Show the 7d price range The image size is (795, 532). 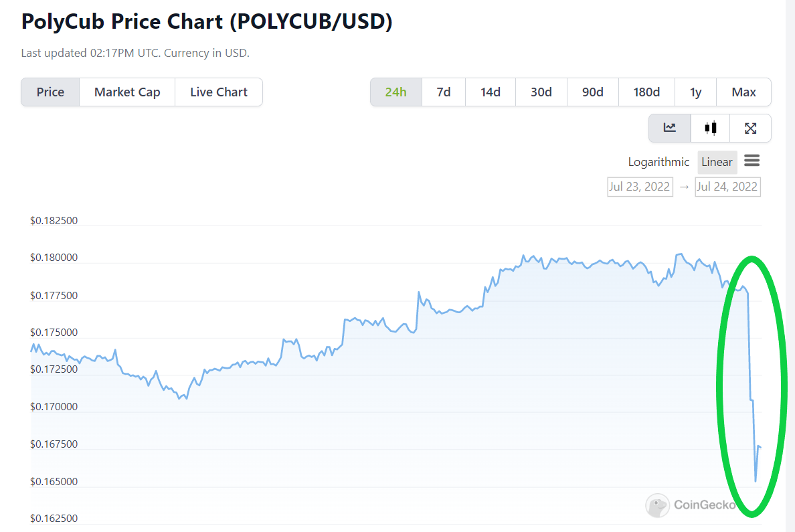point(444,92)
